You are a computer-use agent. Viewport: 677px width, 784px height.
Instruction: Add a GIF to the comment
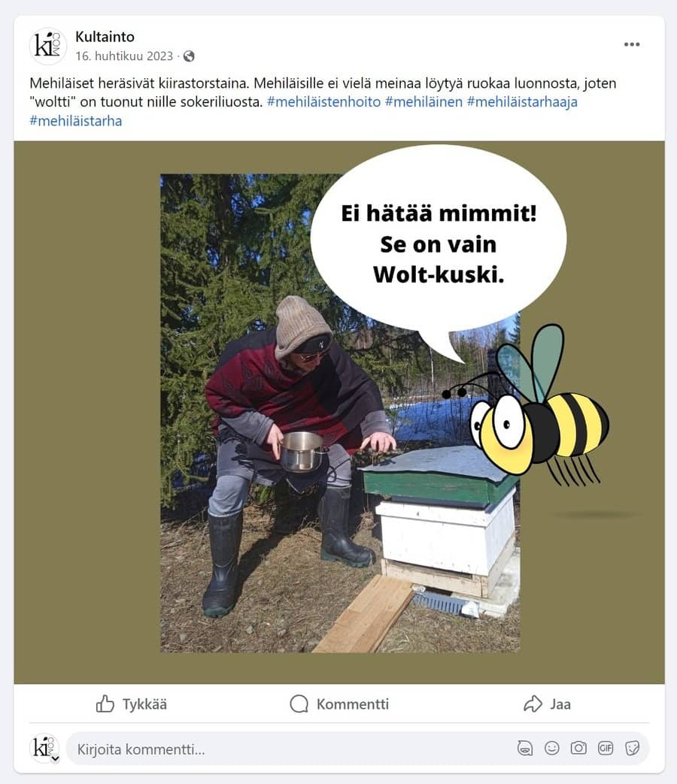(606, 748)
